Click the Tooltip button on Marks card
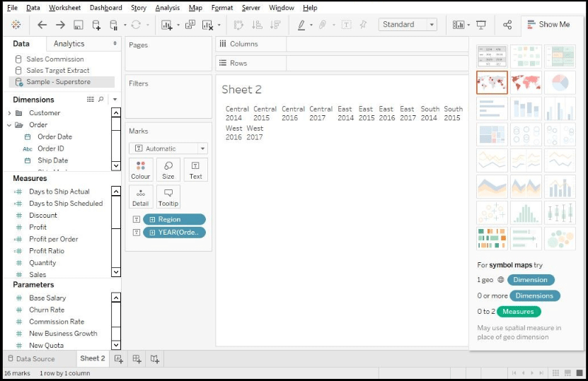The image size is (588, 381). [x=168, y=197]
